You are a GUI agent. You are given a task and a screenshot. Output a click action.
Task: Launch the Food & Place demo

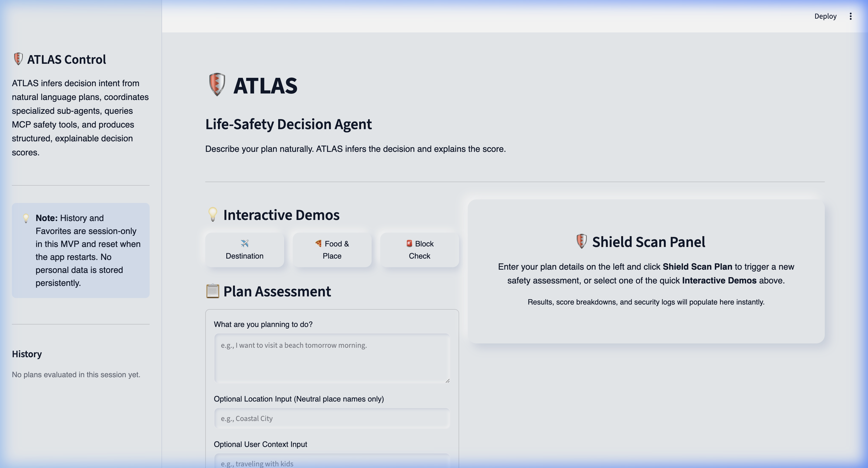click(332, 249)
